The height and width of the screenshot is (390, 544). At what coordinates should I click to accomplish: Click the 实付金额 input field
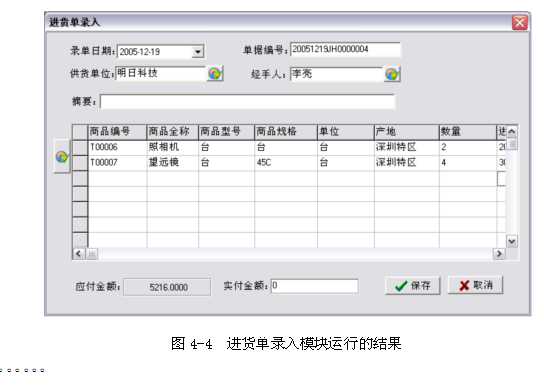point(314,286)
